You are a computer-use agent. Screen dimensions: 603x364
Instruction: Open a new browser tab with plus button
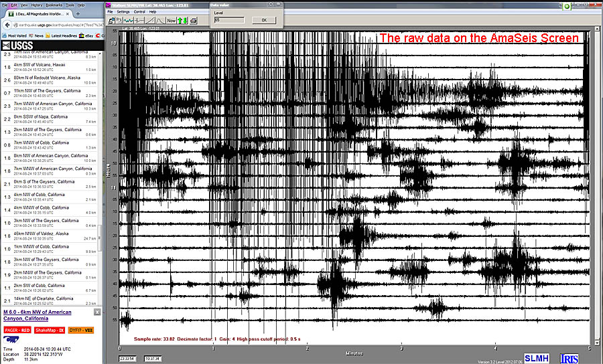[x=78, y=14]
